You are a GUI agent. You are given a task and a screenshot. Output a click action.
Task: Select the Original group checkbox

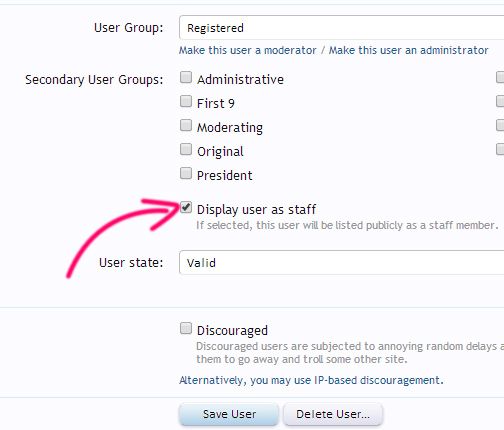pos(186,149)
